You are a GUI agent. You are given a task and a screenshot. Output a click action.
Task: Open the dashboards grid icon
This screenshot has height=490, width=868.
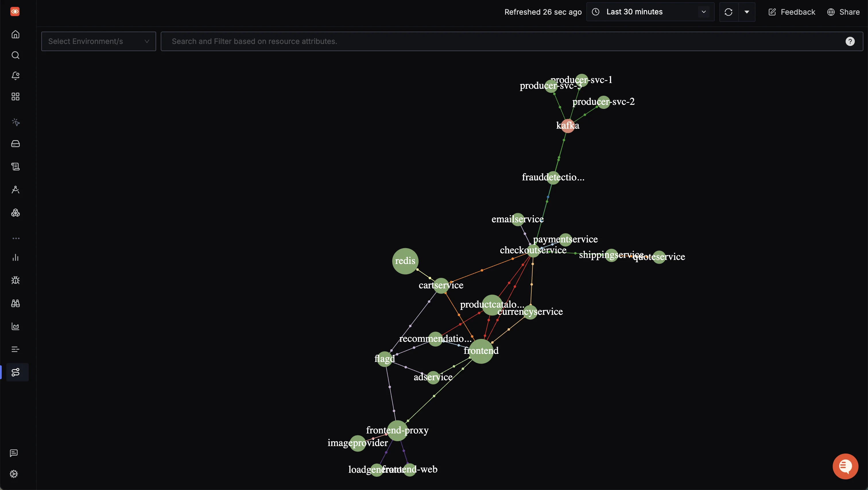click(x=15, y=97)
